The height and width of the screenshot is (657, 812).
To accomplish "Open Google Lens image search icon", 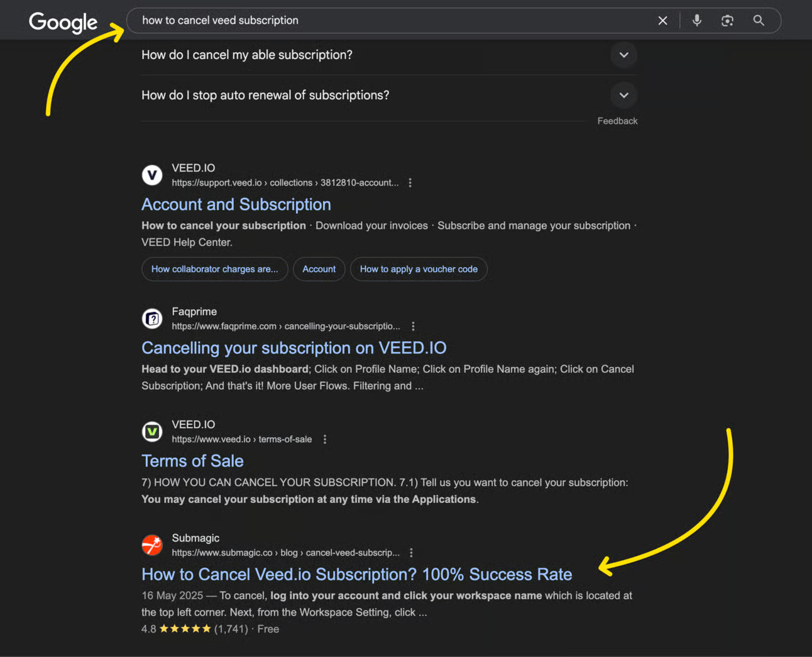I will click(727, 21).
